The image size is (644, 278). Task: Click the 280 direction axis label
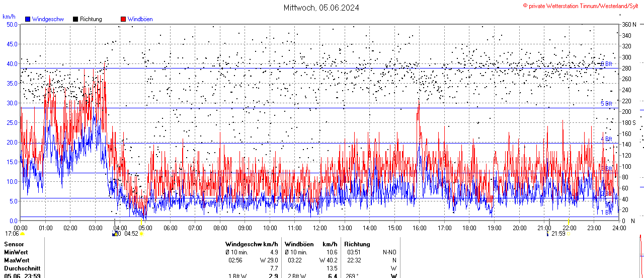[x=627, y=68]
